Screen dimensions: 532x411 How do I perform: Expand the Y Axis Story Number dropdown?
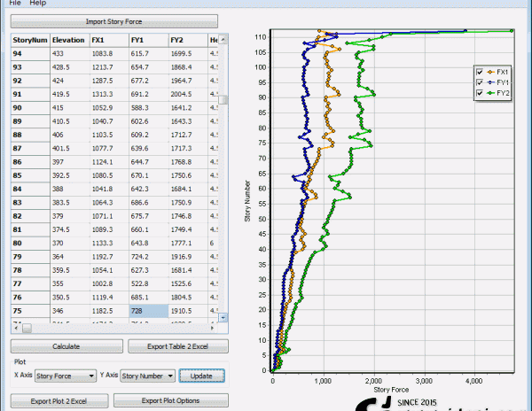point(146,376)
